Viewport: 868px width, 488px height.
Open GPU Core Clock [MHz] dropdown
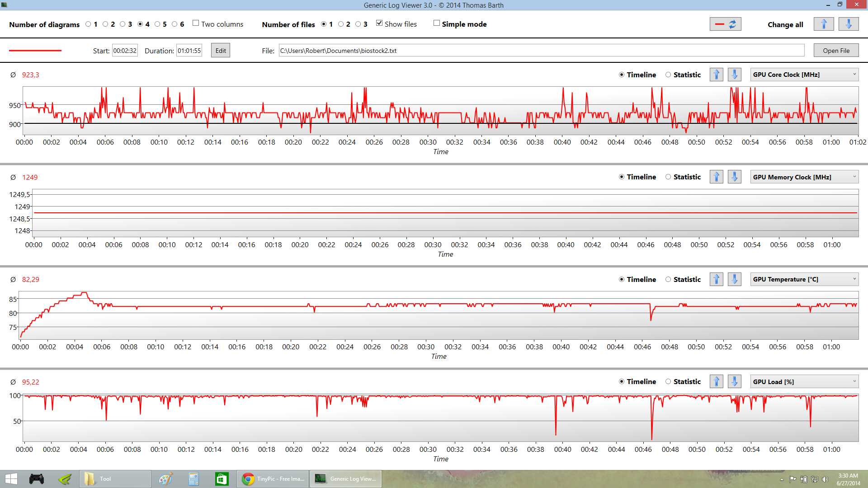[804, 75]
